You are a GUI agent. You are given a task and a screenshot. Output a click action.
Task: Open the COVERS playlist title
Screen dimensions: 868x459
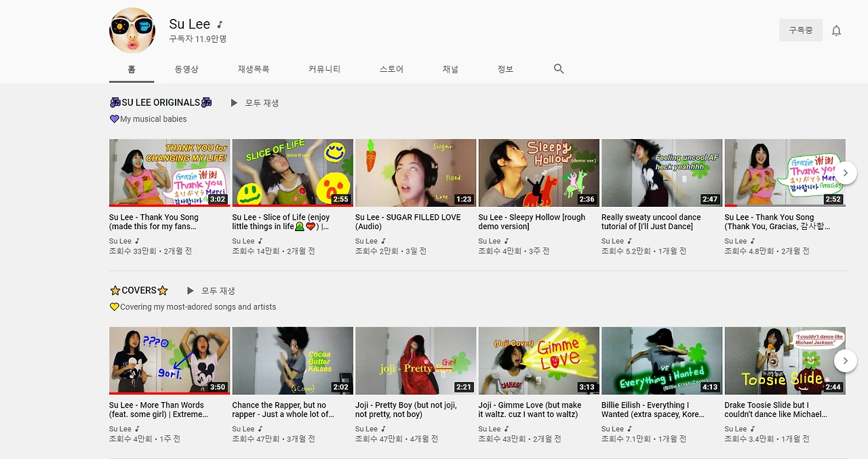click(x=138, y=290)
